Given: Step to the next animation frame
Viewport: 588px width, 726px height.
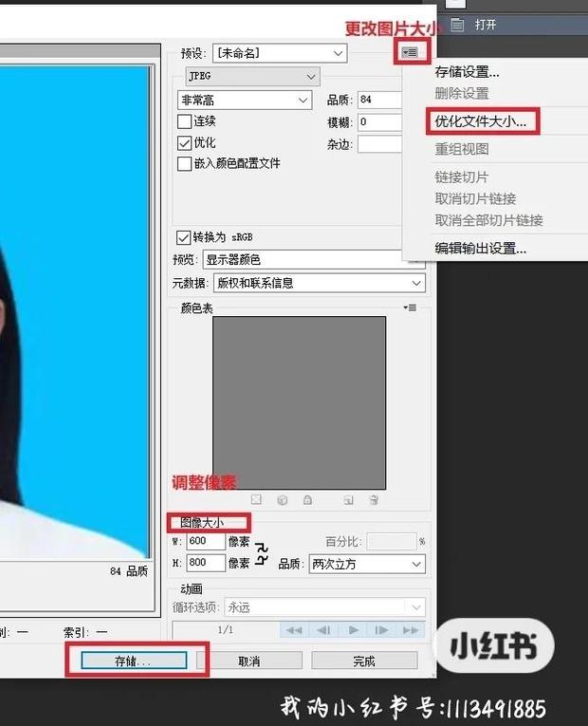Looking at the screenshot, I should click(x=381, y=630).
